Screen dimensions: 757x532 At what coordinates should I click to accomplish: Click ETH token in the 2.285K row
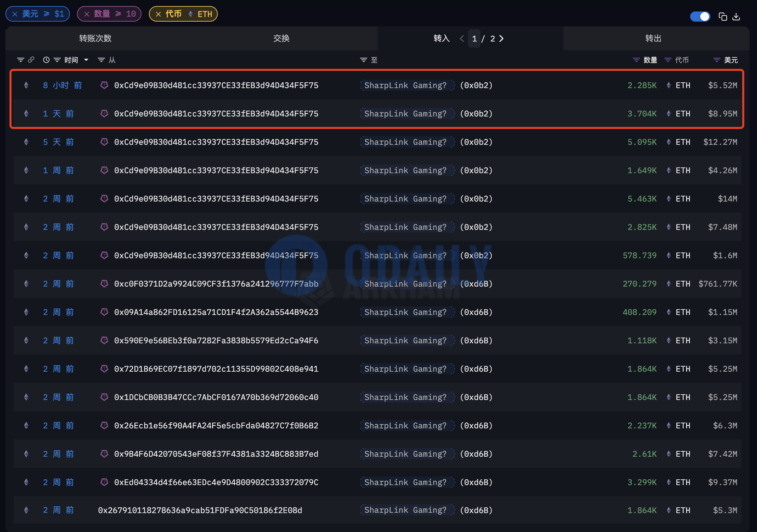683,85
